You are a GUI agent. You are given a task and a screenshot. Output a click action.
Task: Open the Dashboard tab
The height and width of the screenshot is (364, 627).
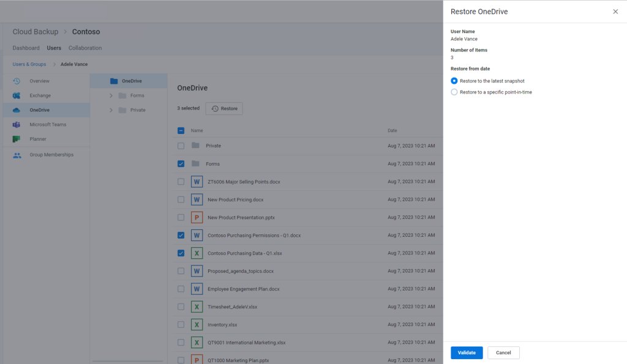click(26, 48)
